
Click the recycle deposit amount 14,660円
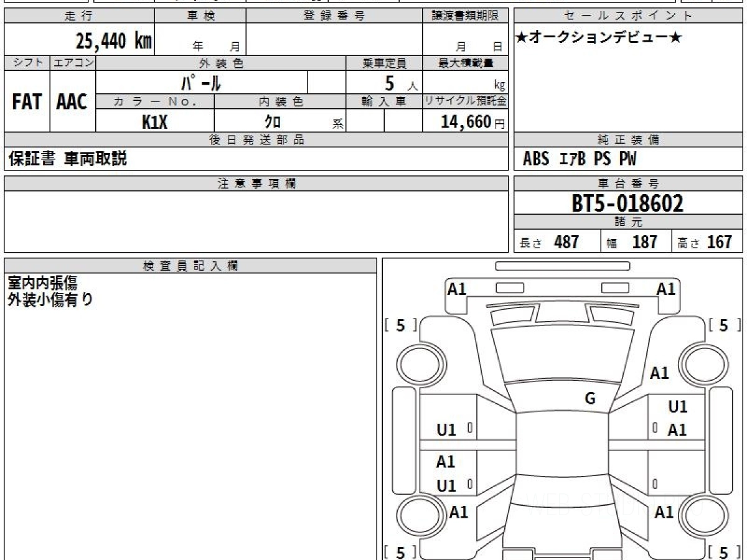pos(473,122)
